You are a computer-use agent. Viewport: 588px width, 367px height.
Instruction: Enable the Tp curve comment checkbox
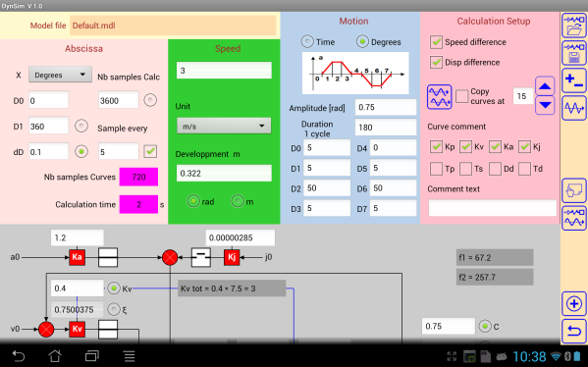point(436,169)
